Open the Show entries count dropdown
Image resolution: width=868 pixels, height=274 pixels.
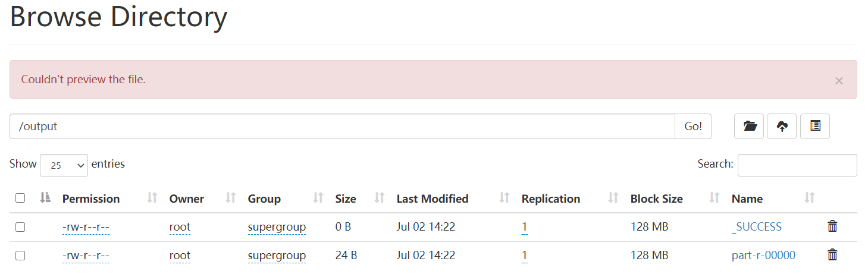tap(64, 165)
